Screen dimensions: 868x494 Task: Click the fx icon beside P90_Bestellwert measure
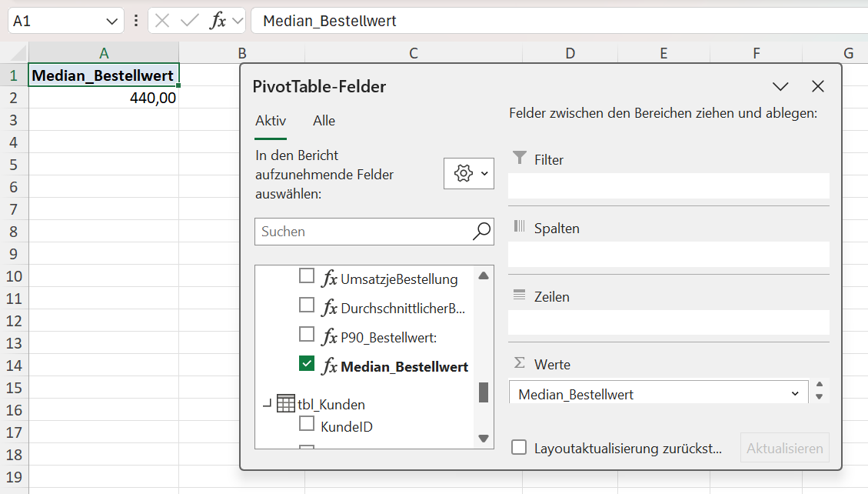tap(329, 337)
